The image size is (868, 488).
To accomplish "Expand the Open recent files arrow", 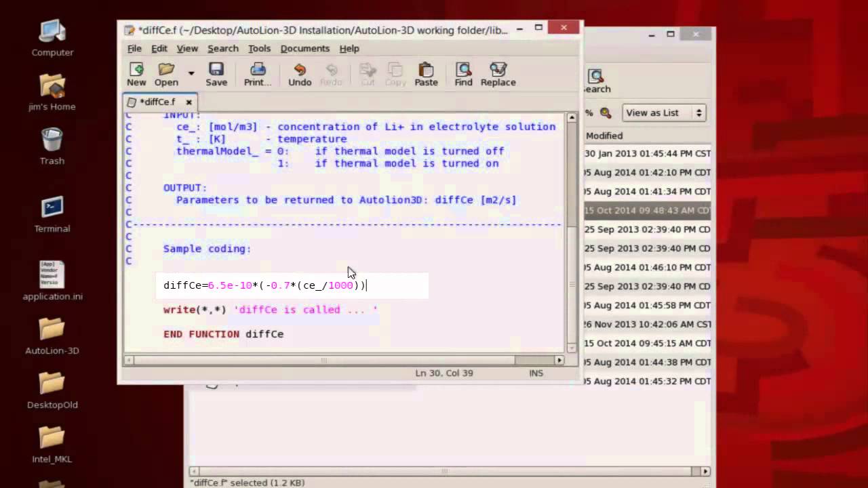I will pyautogui.click(x=191, y=73).
